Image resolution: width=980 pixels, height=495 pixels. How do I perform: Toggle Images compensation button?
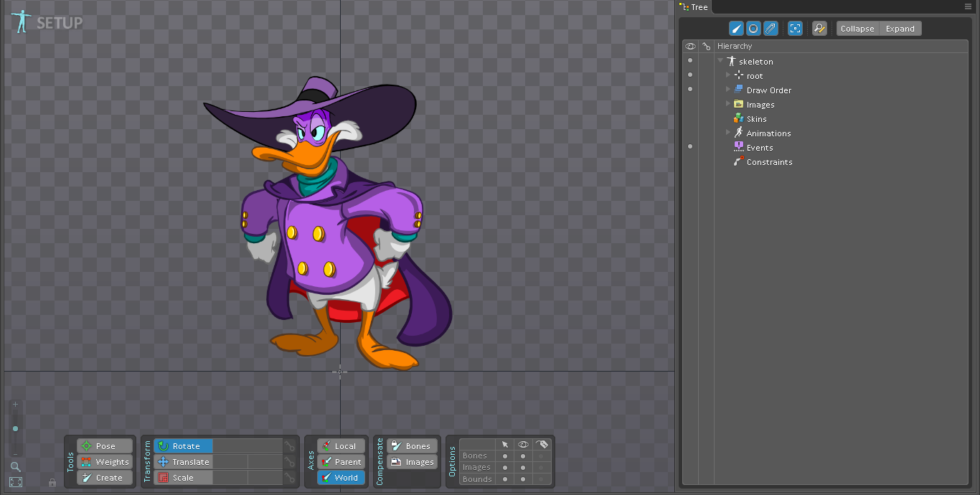click(412, 462)
